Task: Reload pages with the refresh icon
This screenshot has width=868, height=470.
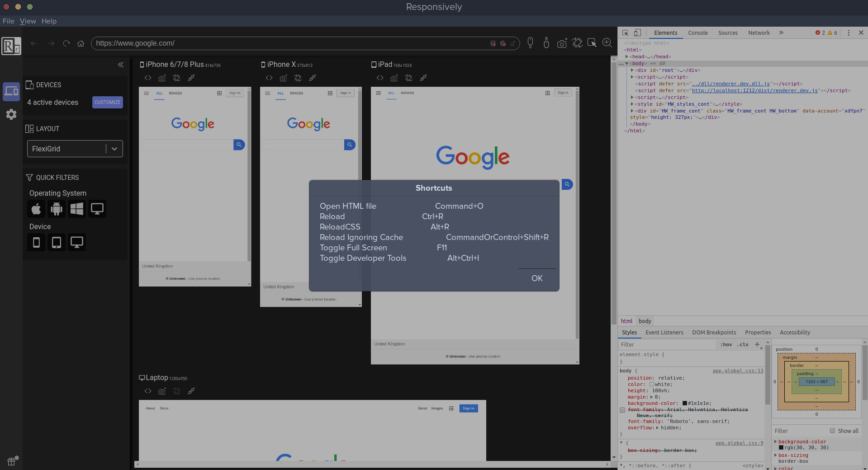Action: [66, 43]
